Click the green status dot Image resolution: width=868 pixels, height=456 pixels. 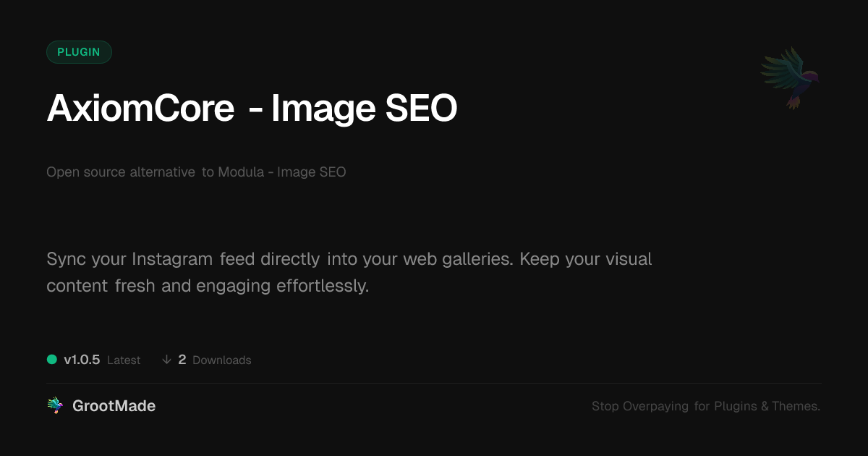[x=52, y=359]
